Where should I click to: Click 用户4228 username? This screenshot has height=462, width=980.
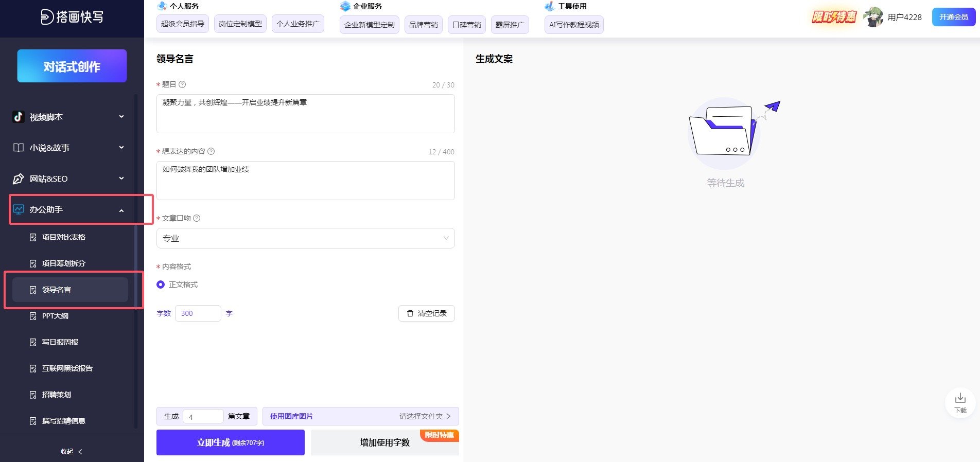[x=904, y=17]
